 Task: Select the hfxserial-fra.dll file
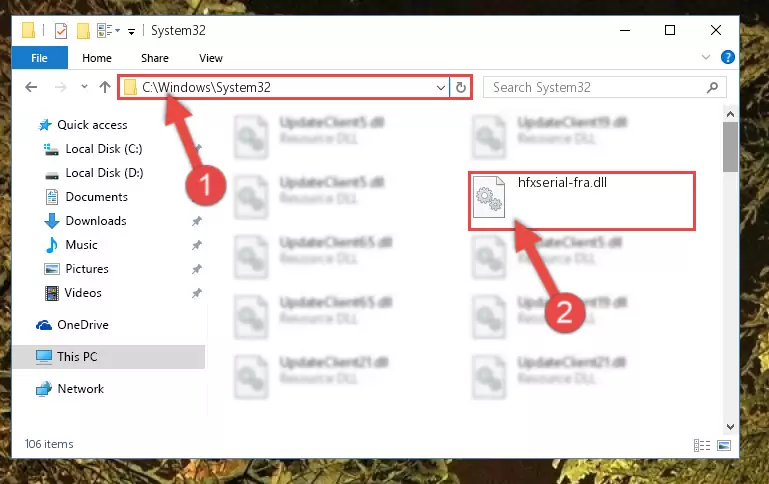582,200
